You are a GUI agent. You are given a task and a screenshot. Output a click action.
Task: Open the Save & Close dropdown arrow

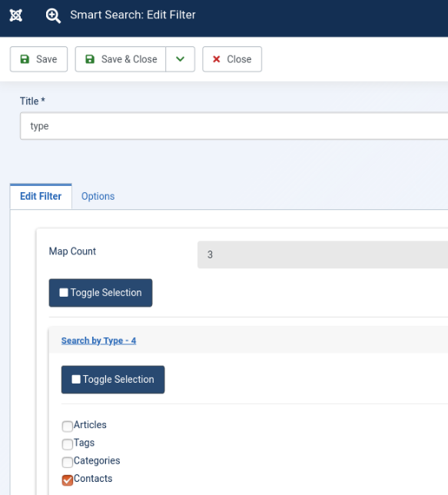181,59
